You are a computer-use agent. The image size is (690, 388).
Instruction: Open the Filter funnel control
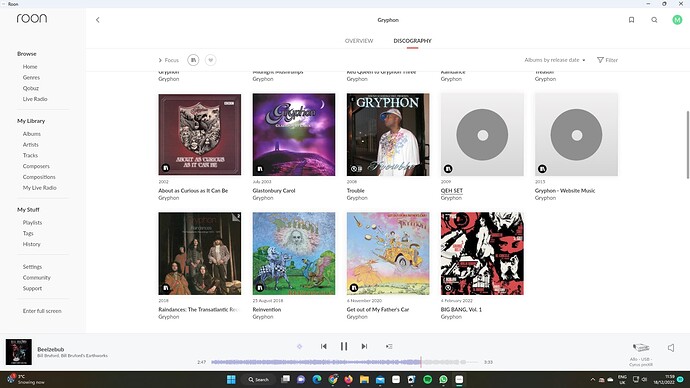[607, 60]
